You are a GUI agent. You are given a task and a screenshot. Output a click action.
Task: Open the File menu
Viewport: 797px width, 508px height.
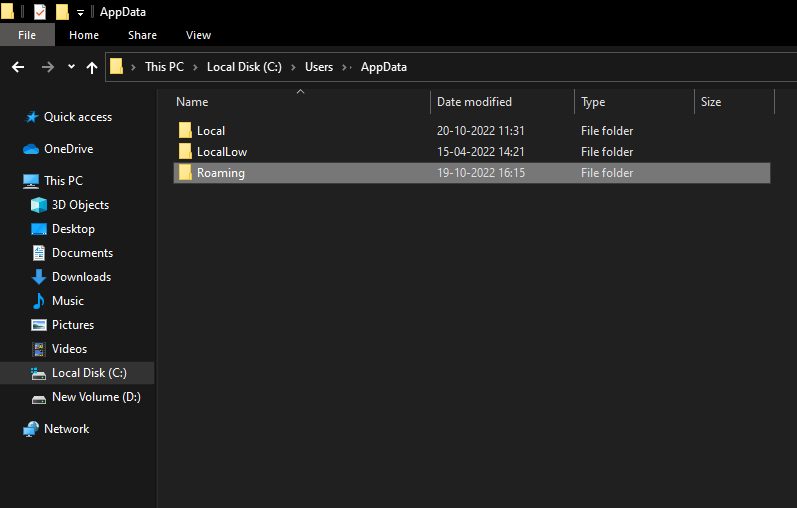pos(27,35)
